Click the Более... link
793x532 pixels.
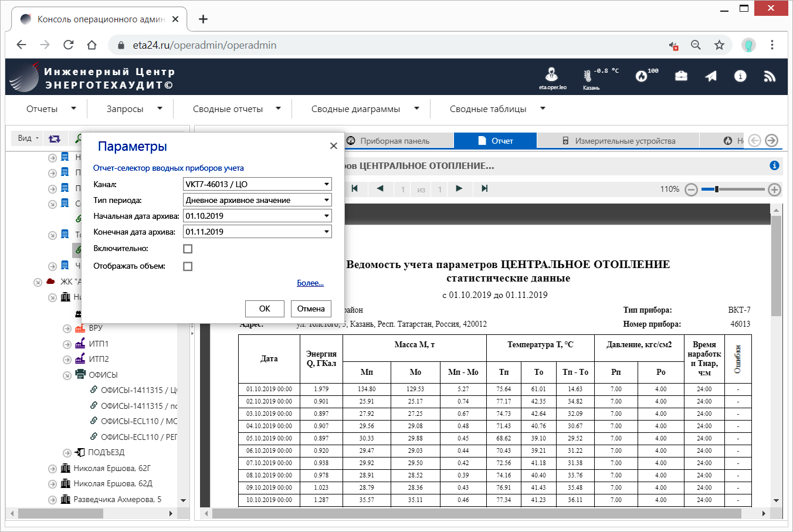[x=310, y=283]
